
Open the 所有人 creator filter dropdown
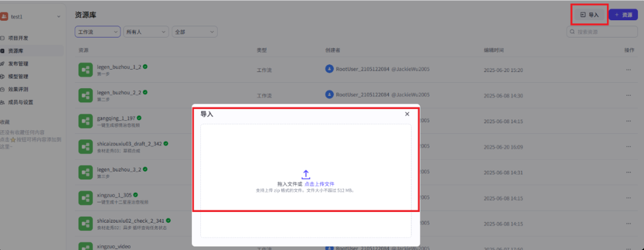(x=146, y=32)
